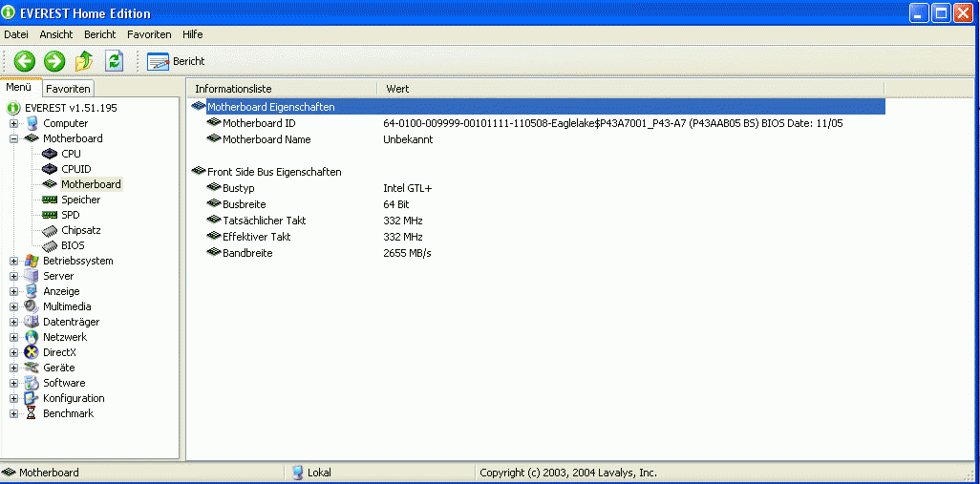Select the BIOS tree label
Screen dimensions: 980x484
click(x=74, y=245)
